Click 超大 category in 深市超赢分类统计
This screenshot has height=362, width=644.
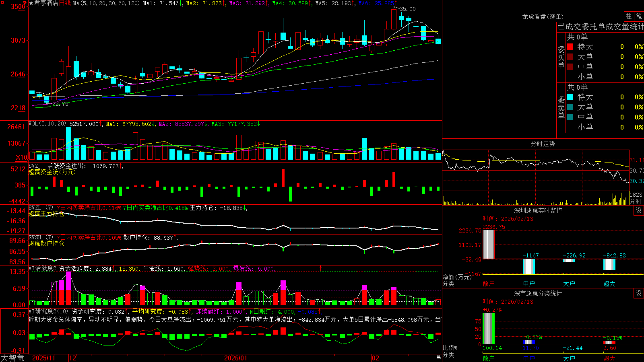[x=609, y=358]
